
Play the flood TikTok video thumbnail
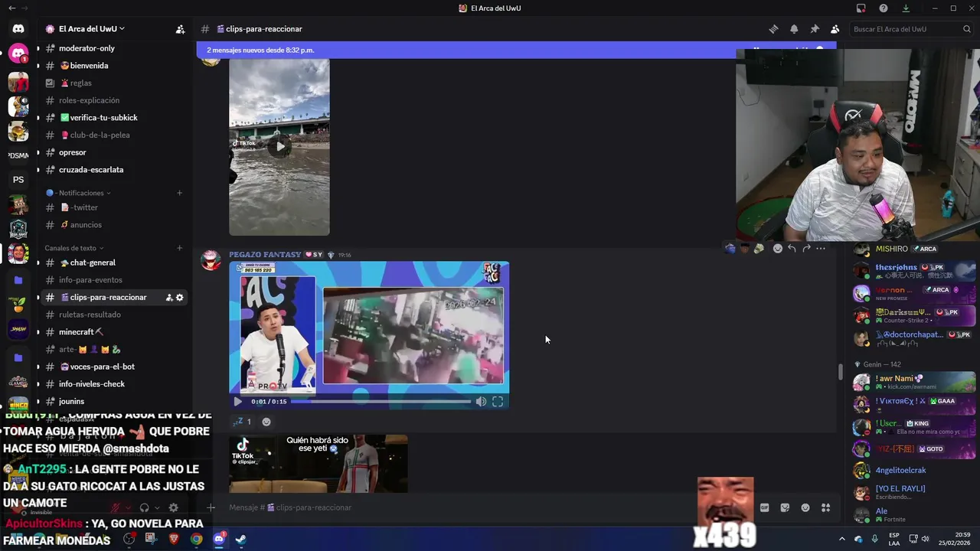pyautogui.click(x=279, y=146)
